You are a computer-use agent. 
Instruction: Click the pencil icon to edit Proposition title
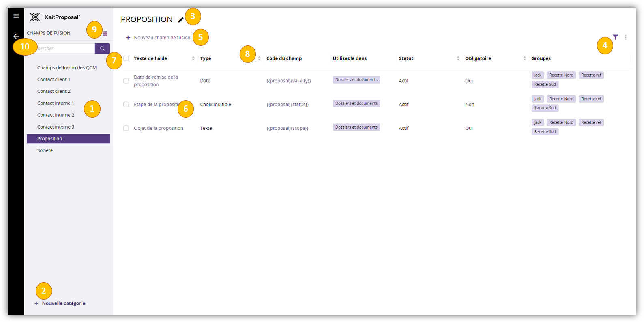[181, 20]
